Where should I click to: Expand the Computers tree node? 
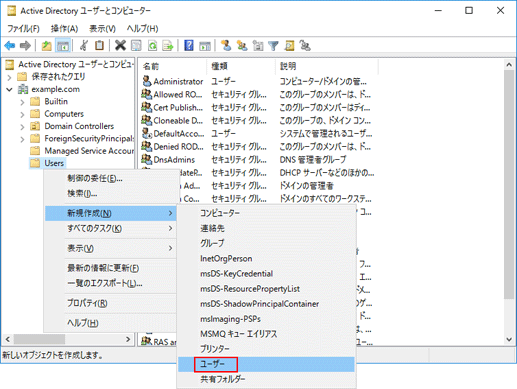[22, 114]
